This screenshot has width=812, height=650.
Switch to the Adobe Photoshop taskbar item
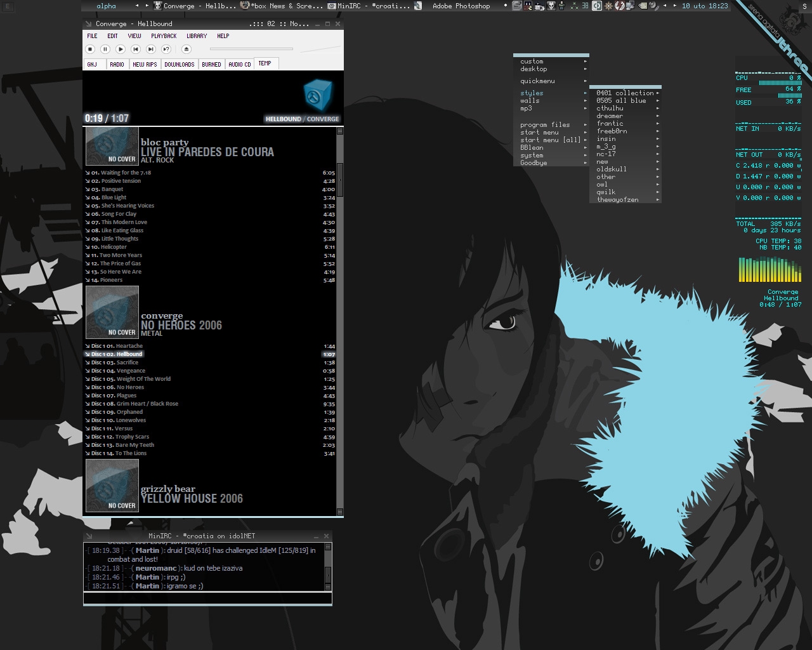[x=456, y=6]
